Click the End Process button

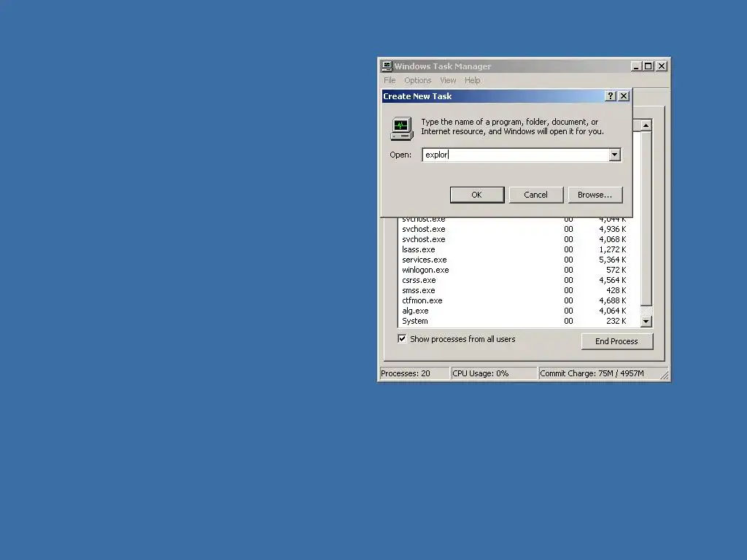point(617,341)
